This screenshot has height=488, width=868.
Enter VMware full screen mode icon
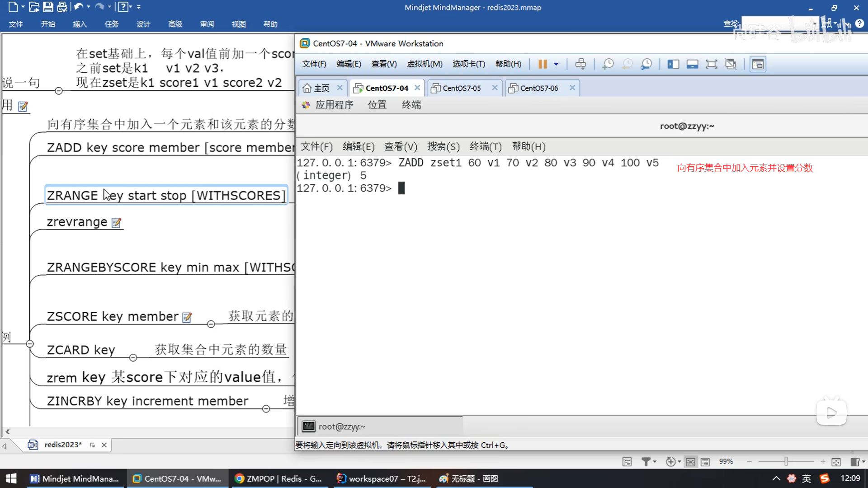point(711,64)
